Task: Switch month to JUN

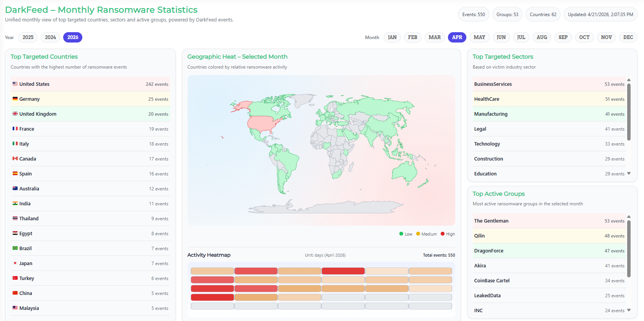Action: point(501,37)
